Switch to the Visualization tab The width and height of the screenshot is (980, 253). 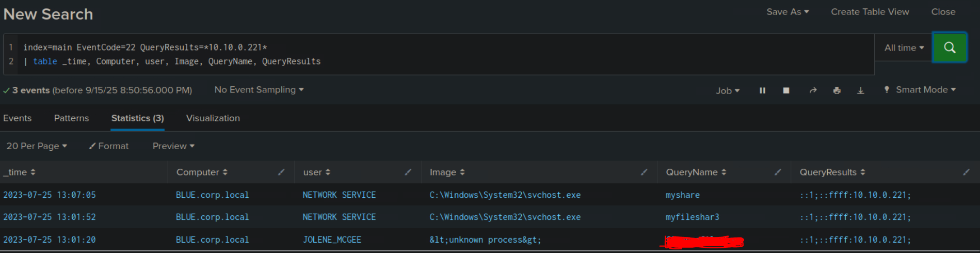[x=213, y=118]
